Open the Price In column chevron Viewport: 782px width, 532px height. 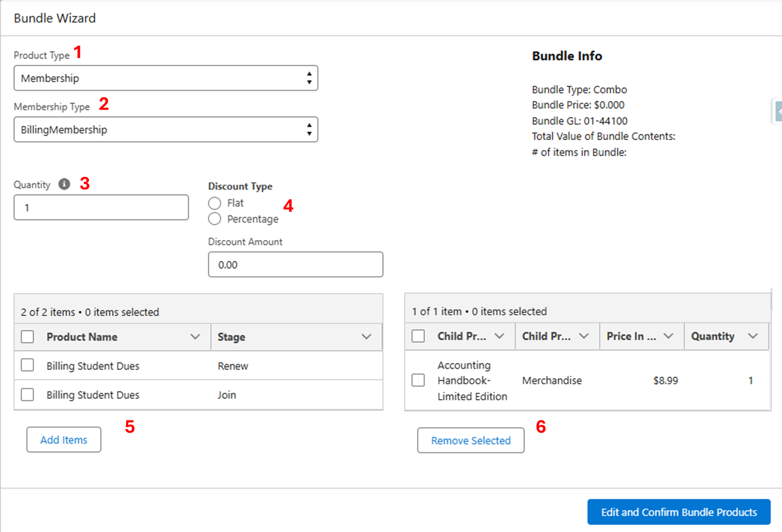pyautogui.click(x=668, y=336)
